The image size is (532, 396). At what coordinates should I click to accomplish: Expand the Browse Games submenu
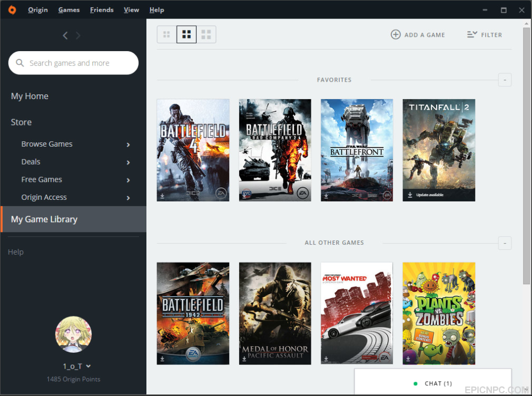(x=128, y=144)
